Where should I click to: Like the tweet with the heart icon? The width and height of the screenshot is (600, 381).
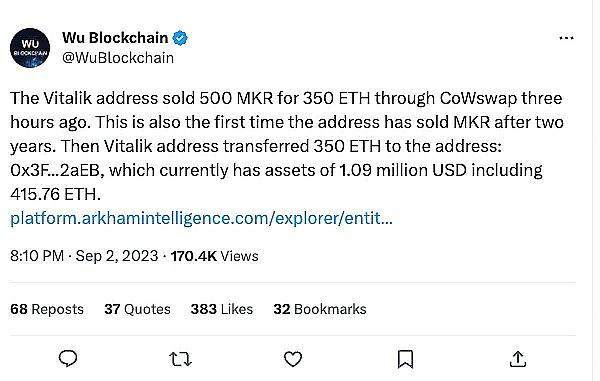click(x=293, y=359)
